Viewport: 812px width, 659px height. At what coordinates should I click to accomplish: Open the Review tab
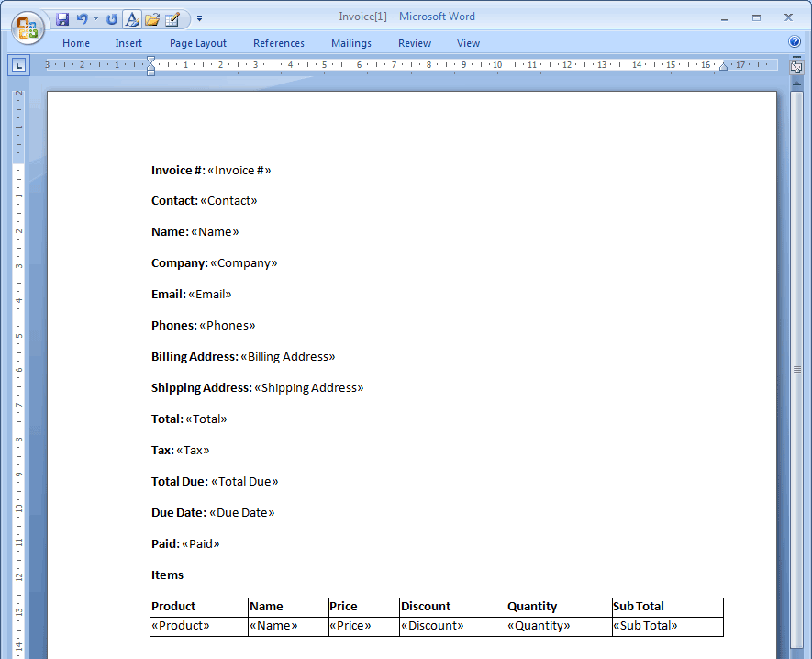click(x=415, y=43)
